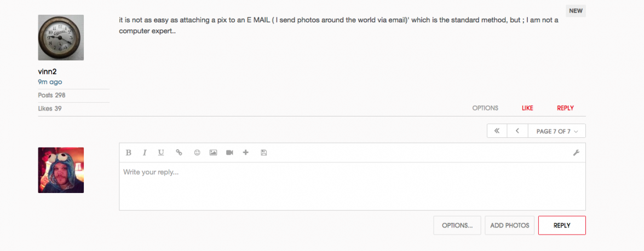The height and width of the screenshot is (251, 644).
Task: Insert an image via the picture icon
Action: point(214,153)
